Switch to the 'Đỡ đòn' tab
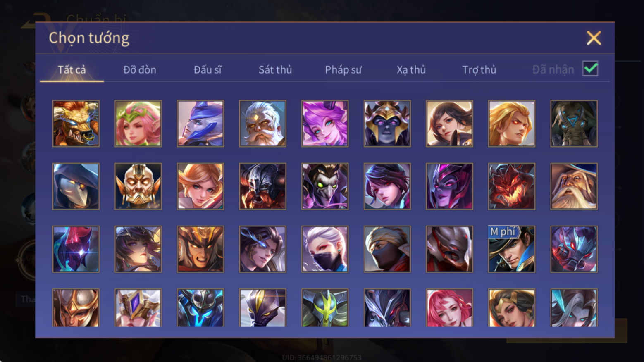 pos(140,70)
